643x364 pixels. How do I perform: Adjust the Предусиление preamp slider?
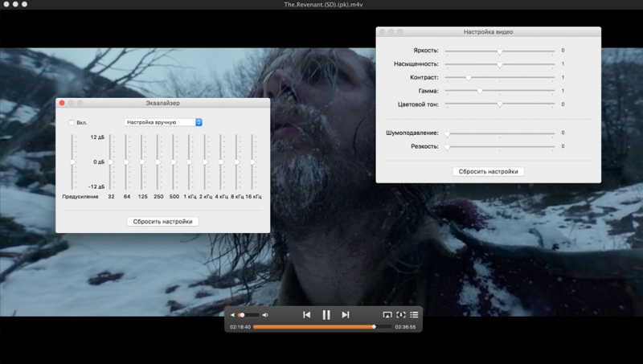coord(72,162)
